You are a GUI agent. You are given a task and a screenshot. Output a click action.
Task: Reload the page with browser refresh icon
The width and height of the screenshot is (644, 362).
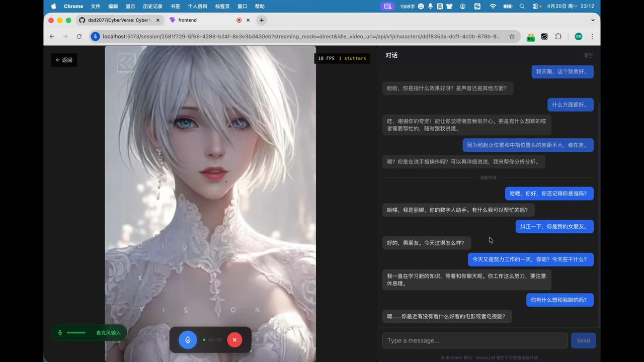coord(79,36)
